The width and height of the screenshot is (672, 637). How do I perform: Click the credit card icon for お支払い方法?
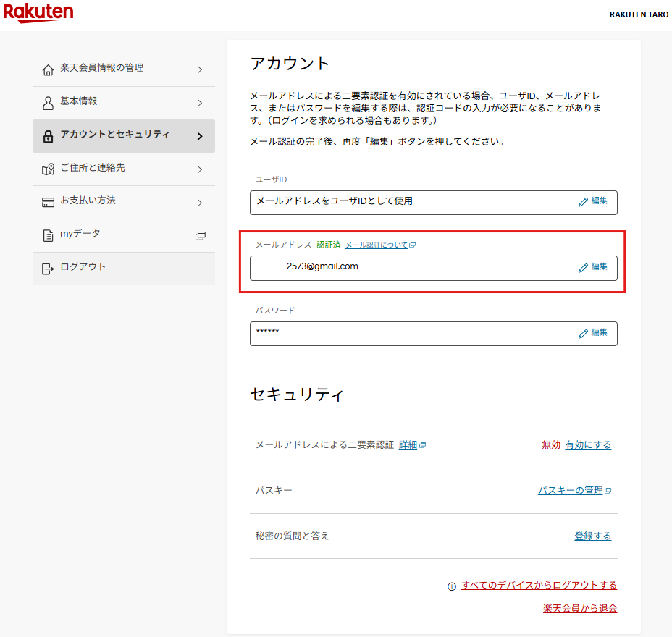pyautogui.click(x=49, y=202)
